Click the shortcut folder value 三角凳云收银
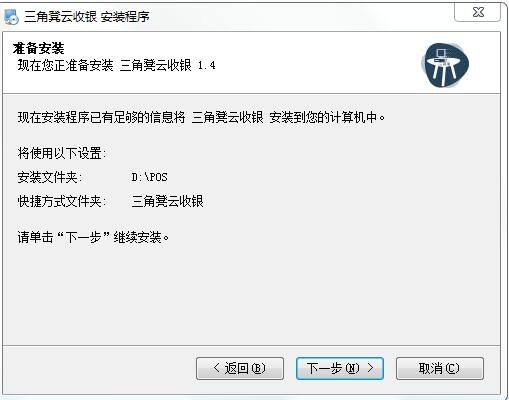 tap(167, 201)
